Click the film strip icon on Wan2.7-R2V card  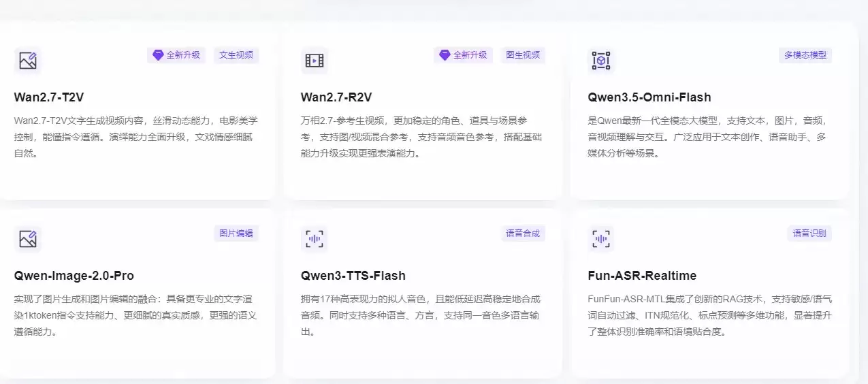point(315,61)
